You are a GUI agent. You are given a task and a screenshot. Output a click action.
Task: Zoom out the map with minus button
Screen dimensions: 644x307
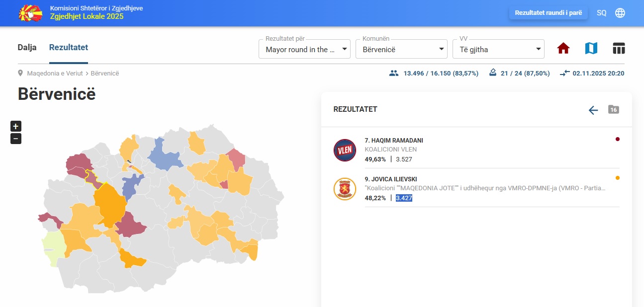[16, 139]
